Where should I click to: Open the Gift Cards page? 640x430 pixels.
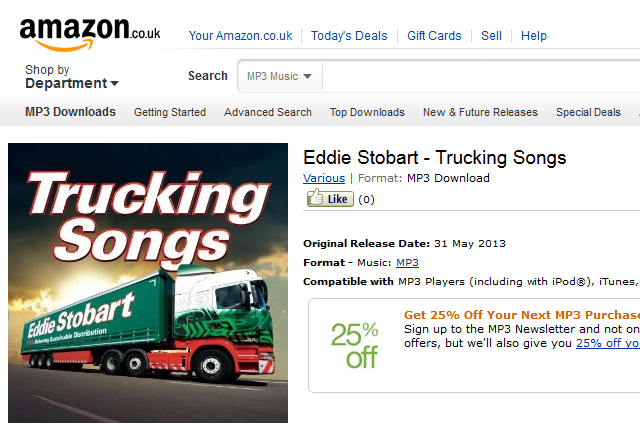tap(434, 36)
